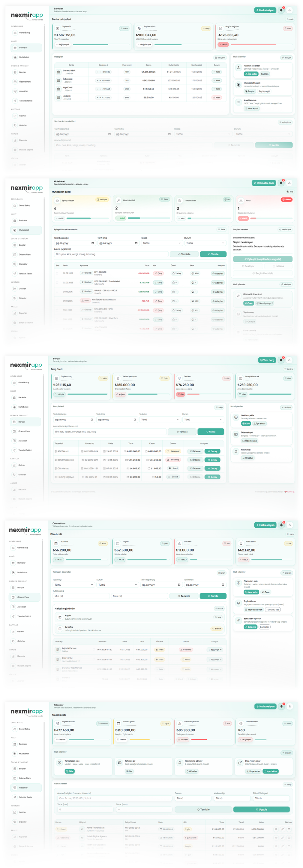Screen dimensions: 303x868
Task: Click the bell icon in Hatırlatma gönder card
Action: [x=180, y=763]
